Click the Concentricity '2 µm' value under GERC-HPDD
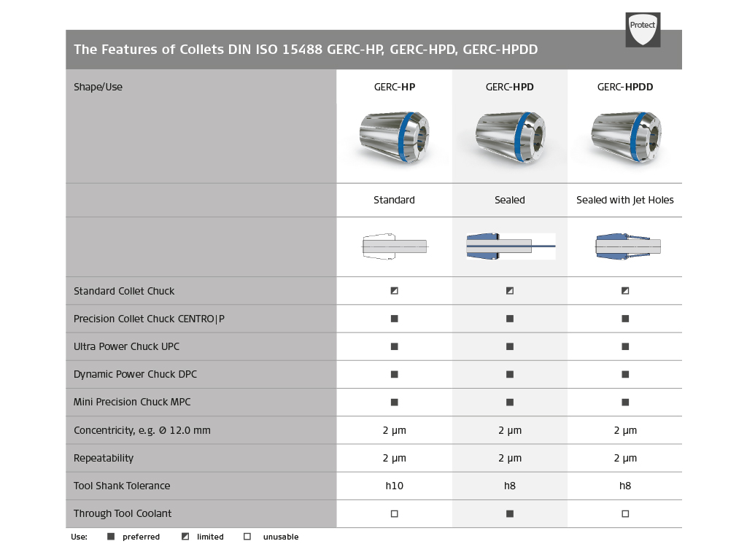This screenshot has width=747, height=560. [x=625, y=430]
